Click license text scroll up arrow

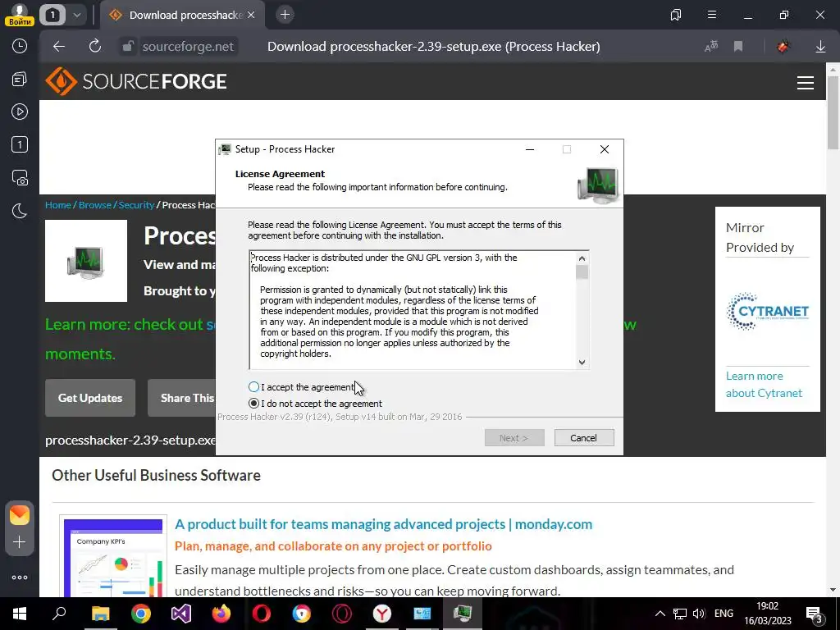tap(582, 258)
